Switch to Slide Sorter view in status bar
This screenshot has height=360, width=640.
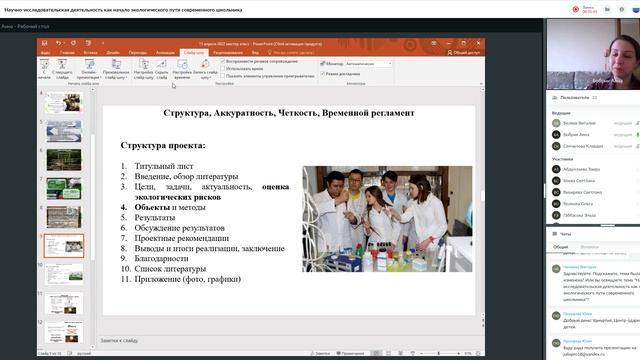[x=389, y=353]
